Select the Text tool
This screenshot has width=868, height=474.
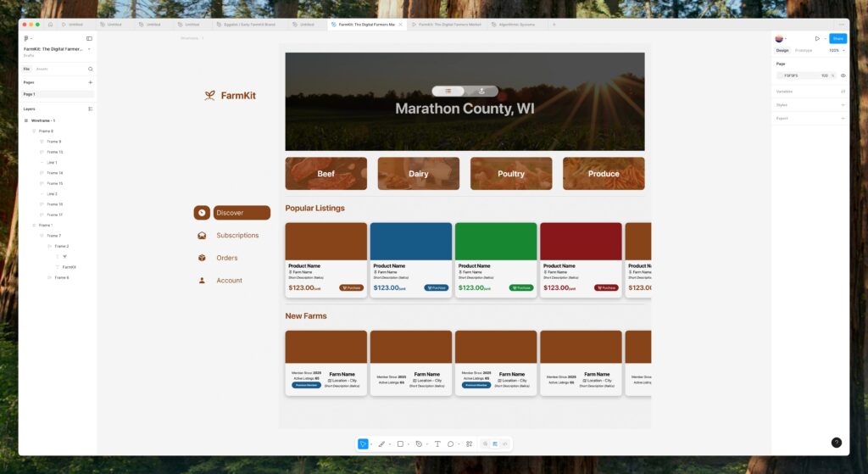click(437, 443)
